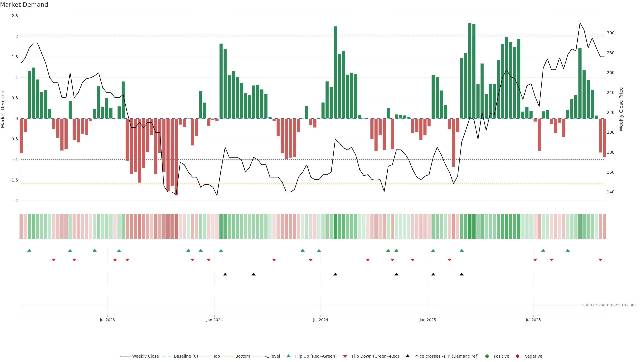Screen dimensions: 644x362
Task: Click the Weekly Close Price axis title
Action: (x=621, y=109)
